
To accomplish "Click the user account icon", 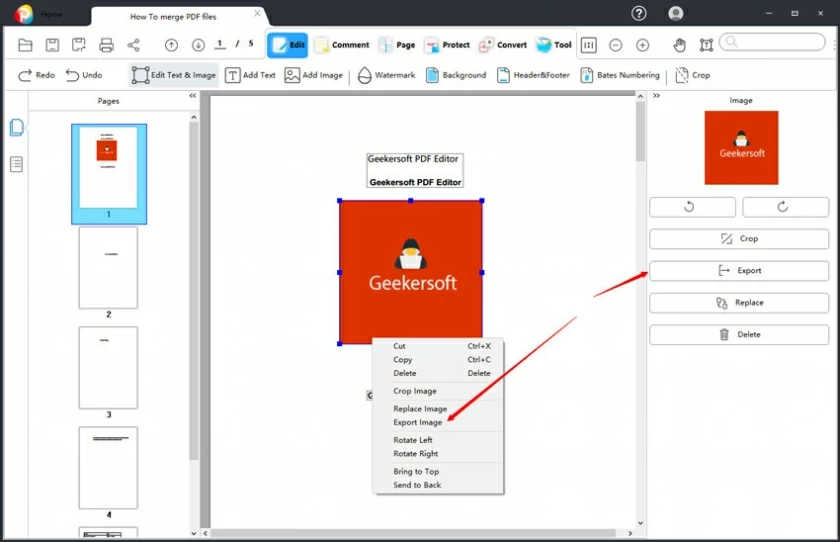I will [676, 13].
